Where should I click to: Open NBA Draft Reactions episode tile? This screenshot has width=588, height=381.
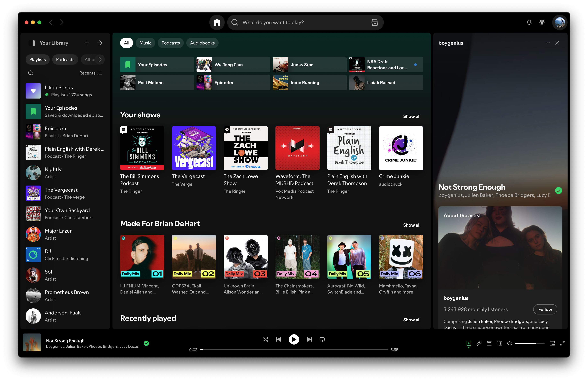pos(386,64)
